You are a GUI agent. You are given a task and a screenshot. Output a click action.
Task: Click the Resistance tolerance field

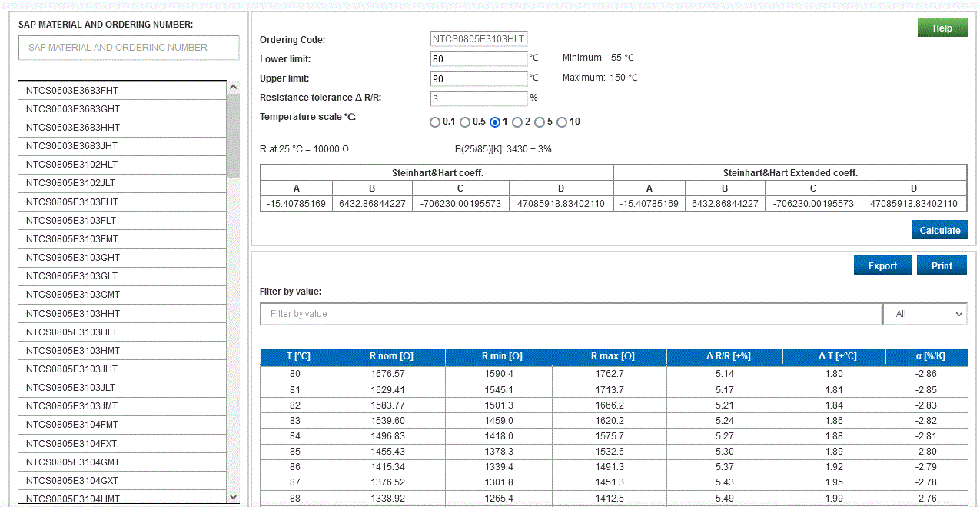(478, 98)
